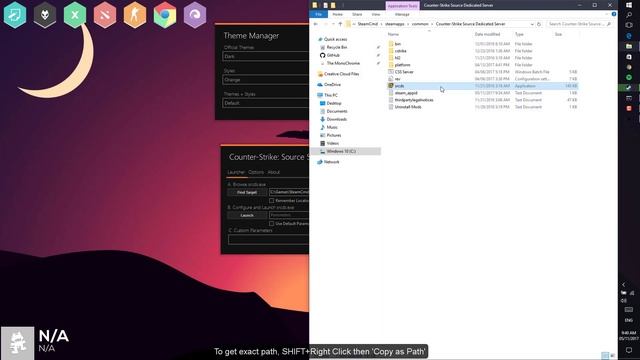Select the bin folder
Screen dimensions: 640x360
tap(397, 44)
